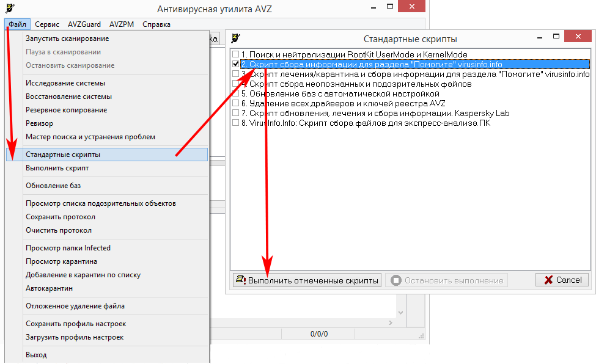This screenshot has width=596, height=364.
Task: Close the Стандартные скрипты dialog
Action: (578, 36)
